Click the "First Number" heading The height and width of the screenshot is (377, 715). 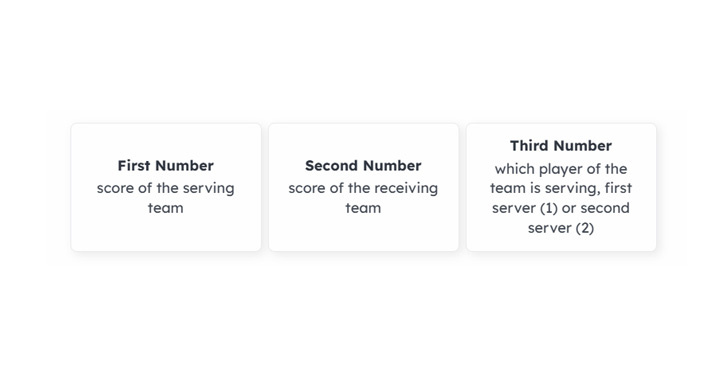(x=166, y=165)
